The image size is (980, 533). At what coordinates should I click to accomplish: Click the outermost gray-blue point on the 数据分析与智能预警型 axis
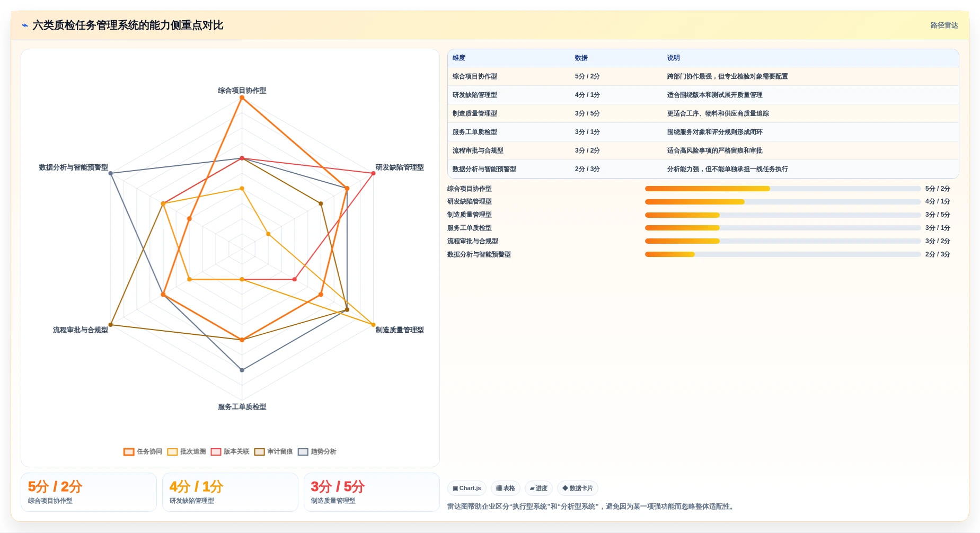111,173
